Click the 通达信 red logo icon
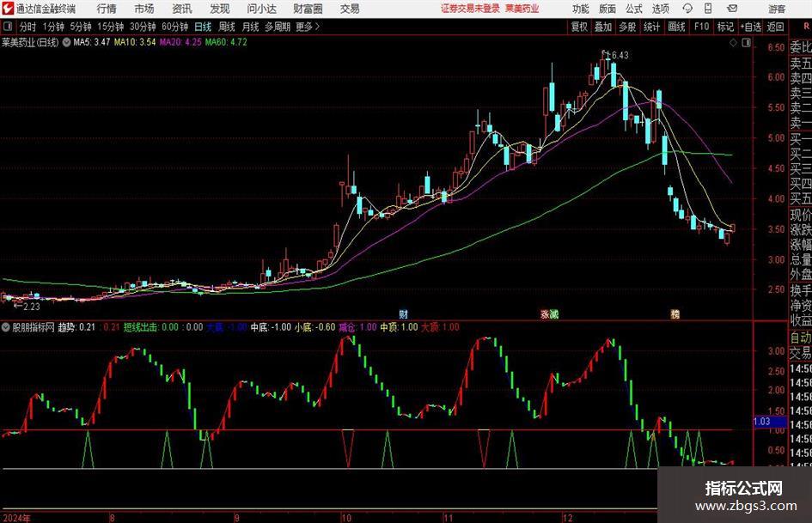 coord(7,9)
